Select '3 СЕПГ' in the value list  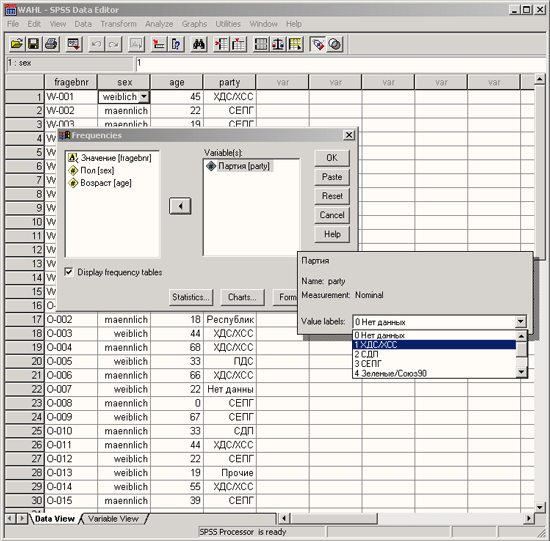[434, 364]
